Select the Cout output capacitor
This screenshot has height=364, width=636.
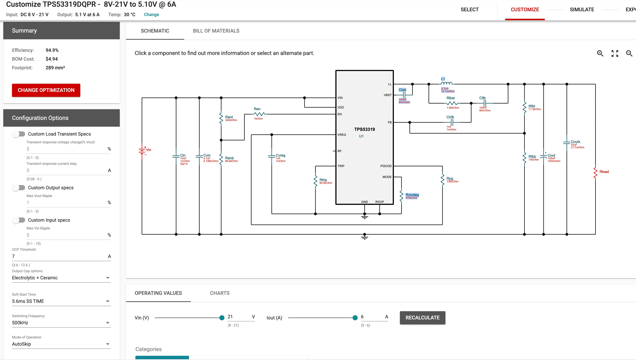click(x=544, y=156)
